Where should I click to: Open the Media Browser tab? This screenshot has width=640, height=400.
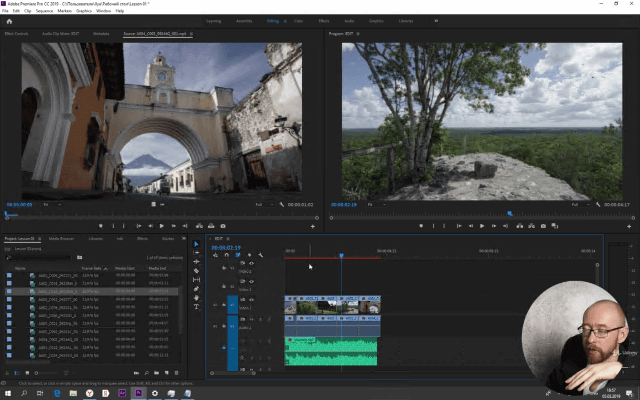tap(62, 239)
